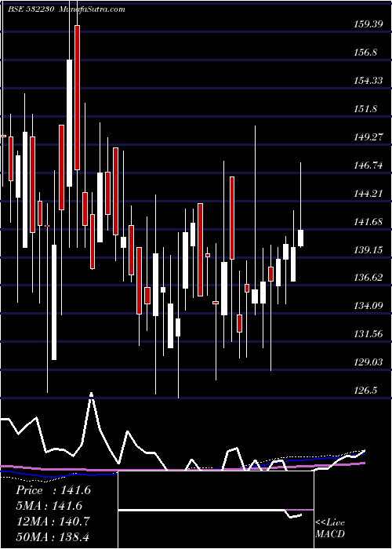Click the 12MA : 140.7 readout
This screenshot has height=549, width=392.
tap(53, 522)
